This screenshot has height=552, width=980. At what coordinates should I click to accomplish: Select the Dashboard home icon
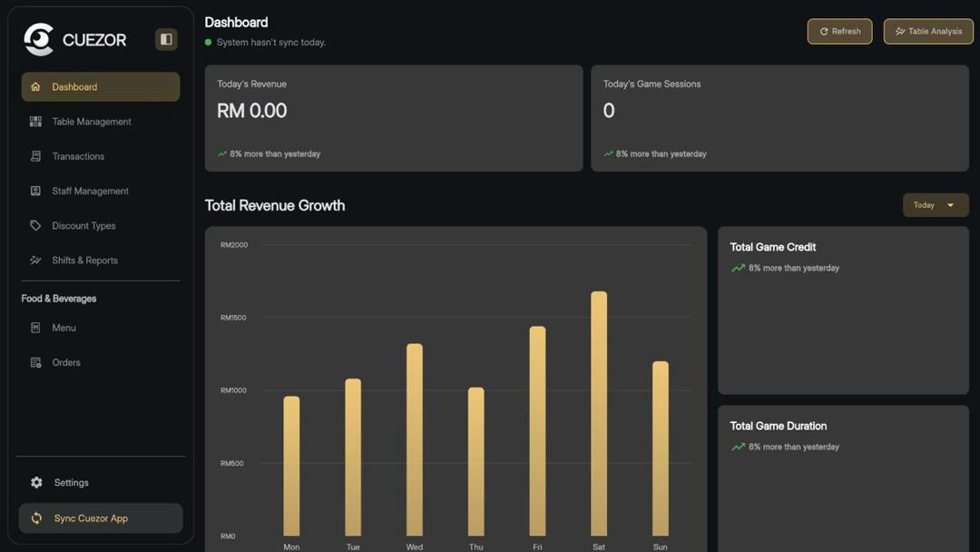tap(35, 86)
